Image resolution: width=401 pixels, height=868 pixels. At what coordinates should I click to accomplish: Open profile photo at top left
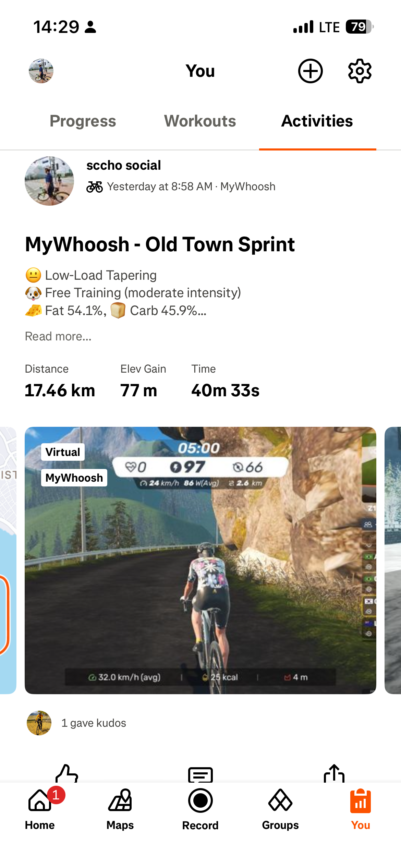41,71
